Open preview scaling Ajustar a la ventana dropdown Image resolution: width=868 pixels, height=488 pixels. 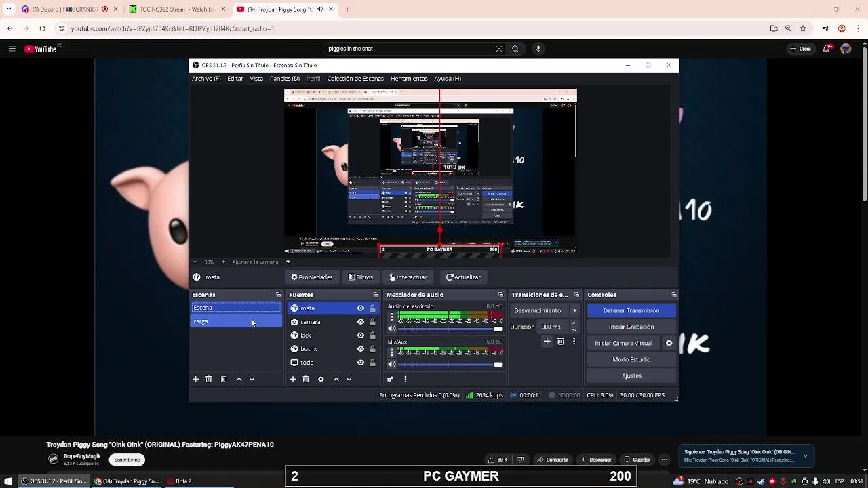(261, 262)
